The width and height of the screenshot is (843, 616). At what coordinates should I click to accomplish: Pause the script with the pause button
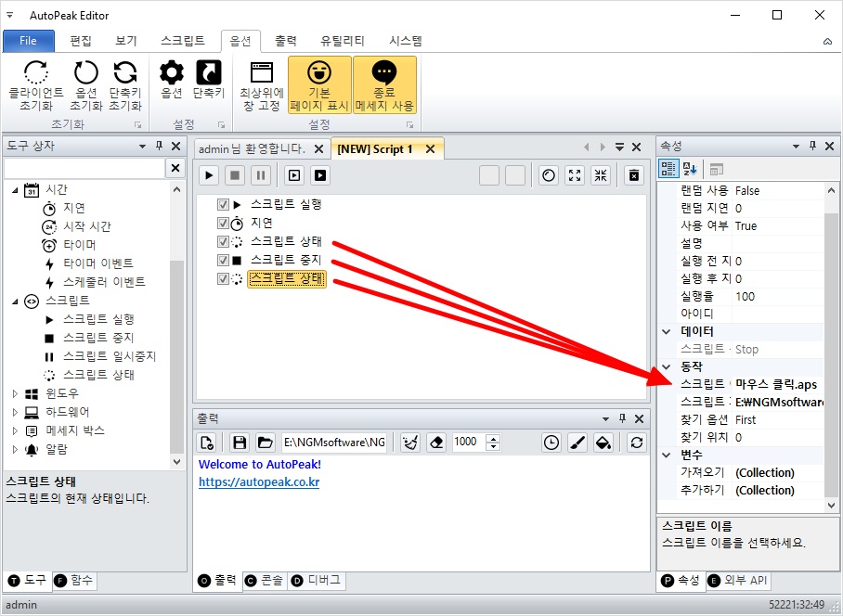pos(261,175)
